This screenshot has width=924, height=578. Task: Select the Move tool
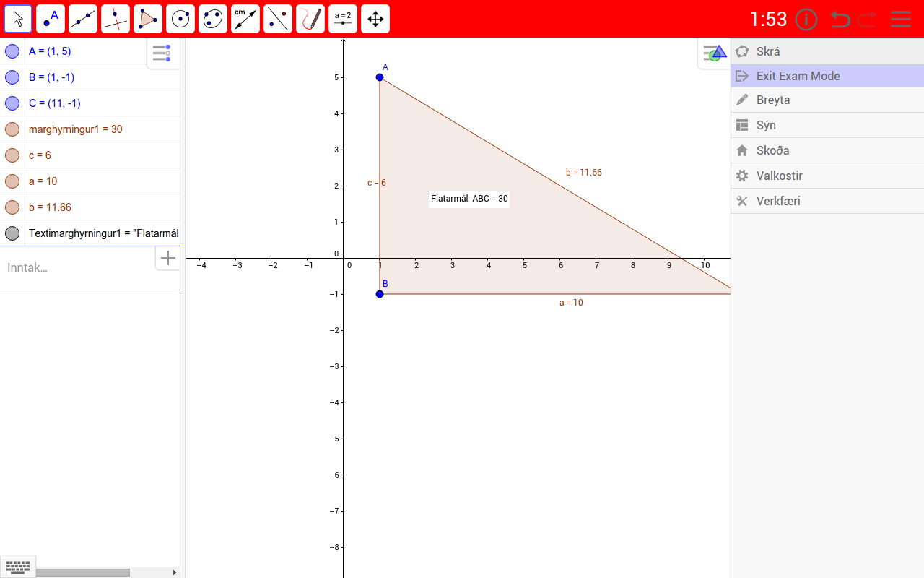tap(17, 19)
